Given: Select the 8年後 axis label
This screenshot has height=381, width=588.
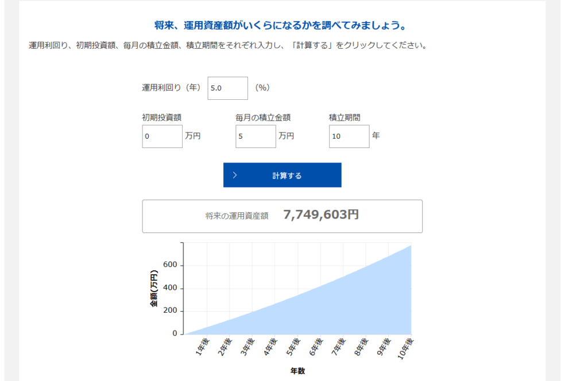Looking at the screenshot, I should point(362,347).
